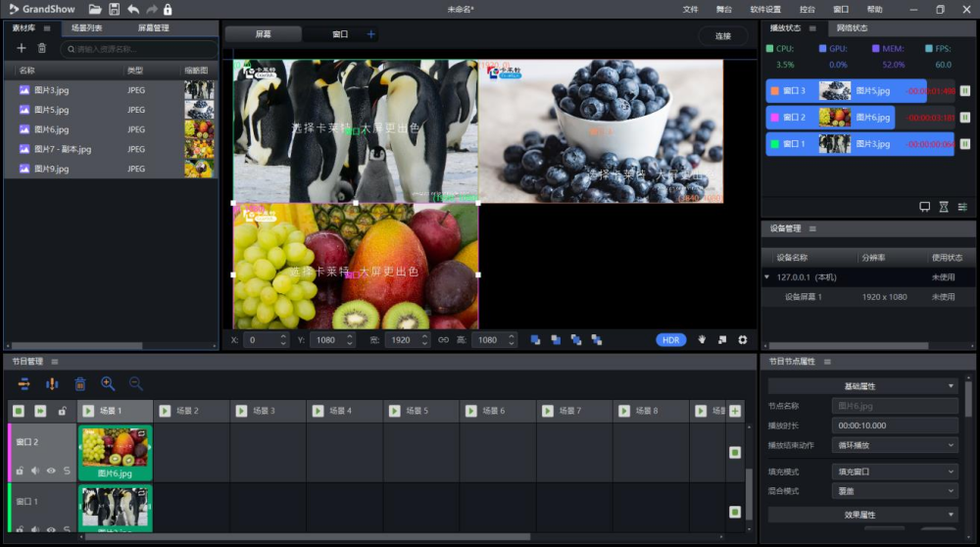Click the pause icon for 窗口 3

click(964, 91)
